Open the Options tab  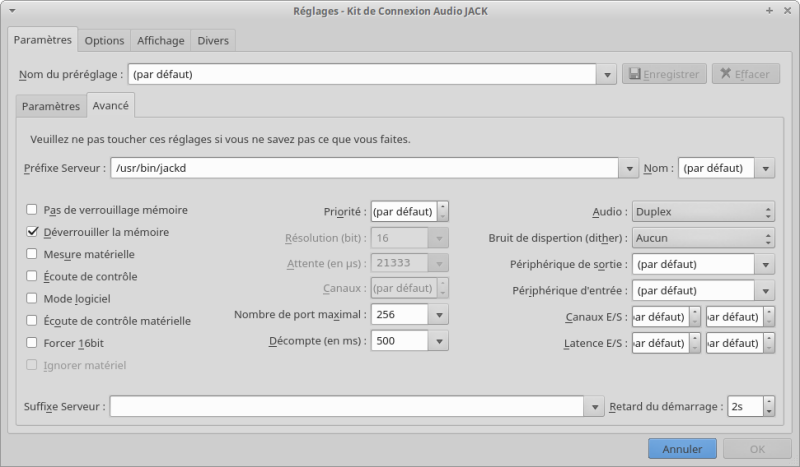pos(104,40)
